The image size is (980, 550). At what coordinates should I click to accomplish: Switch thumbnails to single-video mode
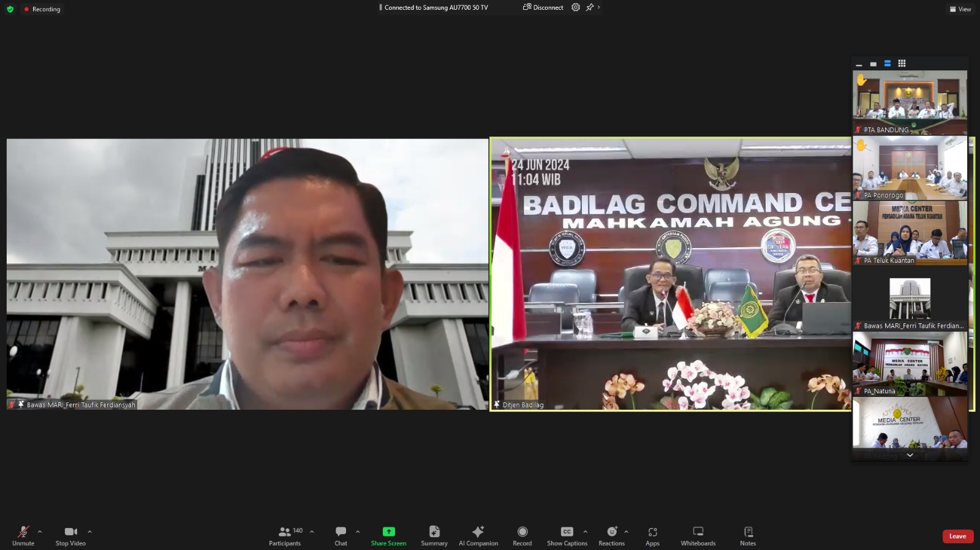873,64
